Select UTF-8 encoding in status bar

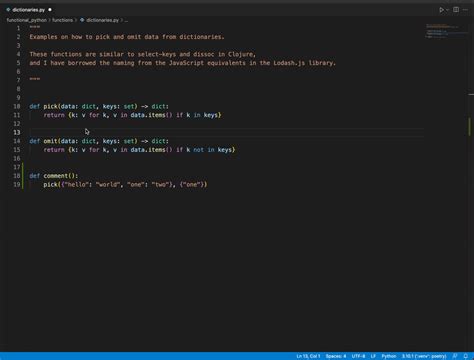tap(358, 356)
